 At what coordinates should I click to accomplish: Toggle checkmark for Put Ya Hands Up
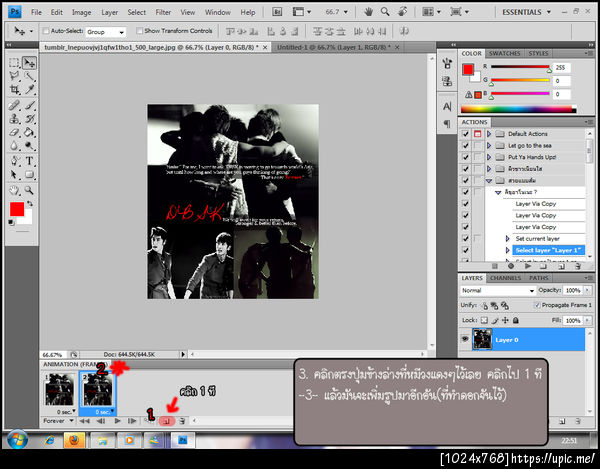click(465, 157)
